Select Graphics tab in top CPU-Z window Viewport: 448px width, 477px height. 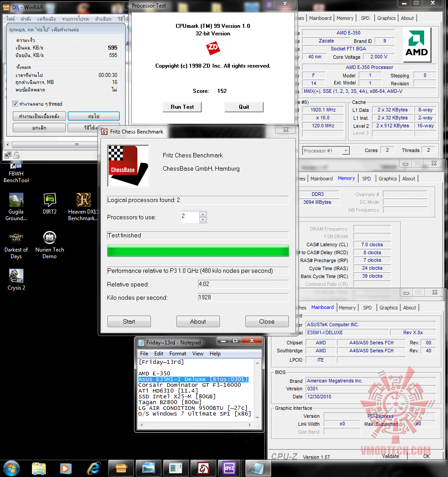pyautogui.click(x=386, y=18)
